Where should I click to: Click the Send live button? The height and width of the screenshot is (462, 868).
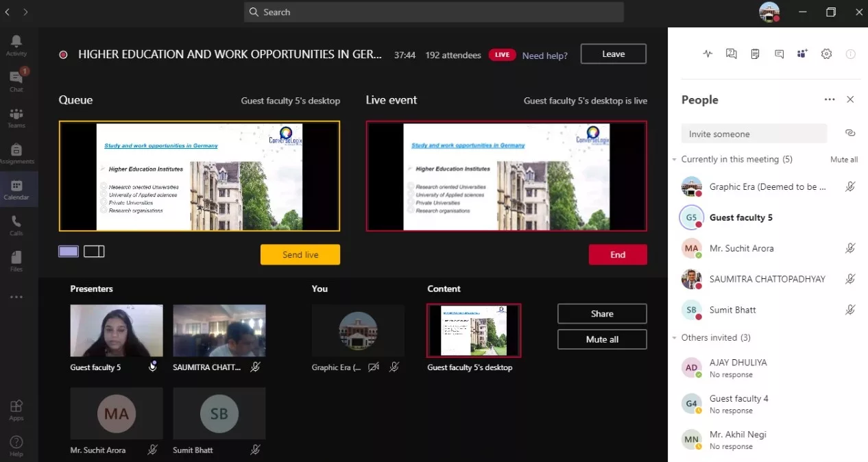pyautogui.click(x=300, y=254)
